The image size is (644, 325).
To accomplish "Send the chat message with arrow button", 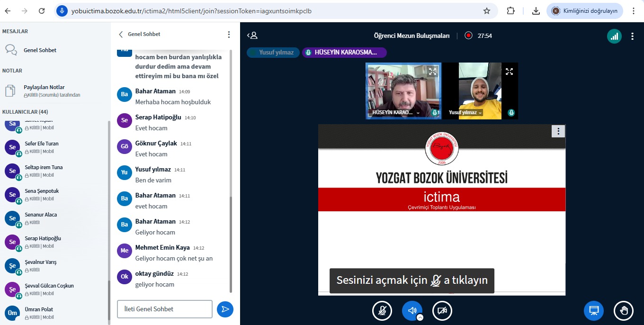I will [x=225, y=309].
